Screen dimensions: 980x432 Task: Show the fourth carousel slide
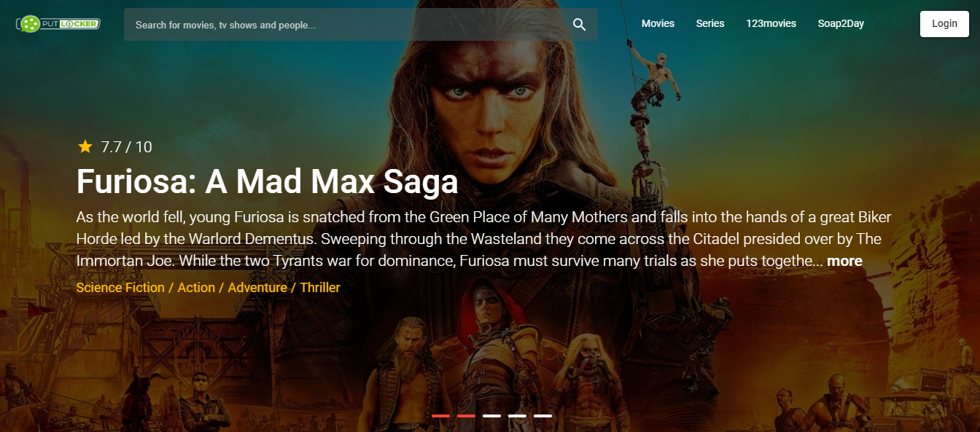point(517,416)
